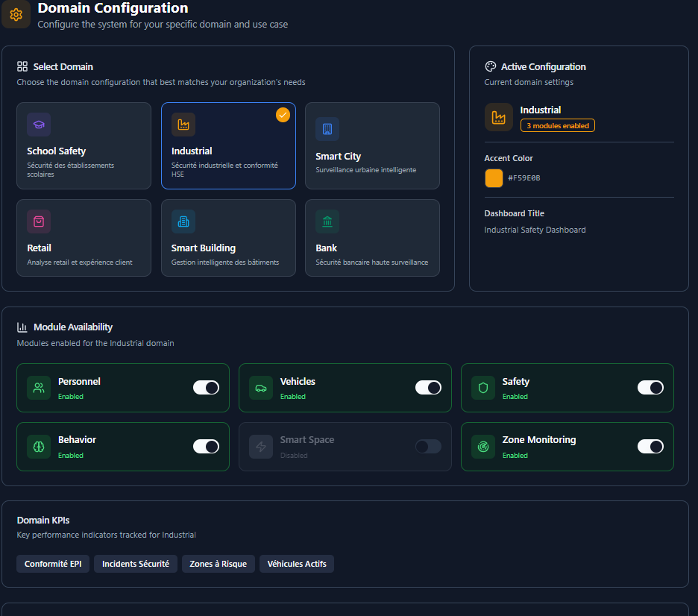The height and width of the screenshot is (616, 698).
Task: Disable the Personnel module toggle
Action: [x=206, y=388]
